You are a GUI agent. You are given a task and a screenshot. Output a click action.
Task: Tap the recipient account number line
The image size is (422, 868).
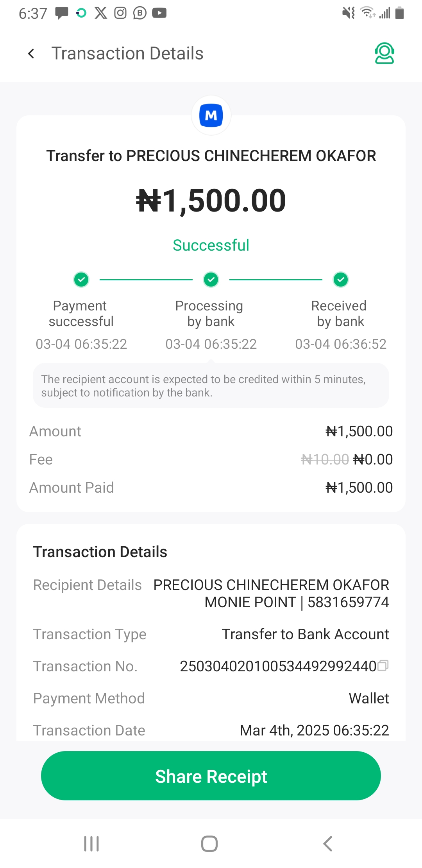[x=297, y=602]
